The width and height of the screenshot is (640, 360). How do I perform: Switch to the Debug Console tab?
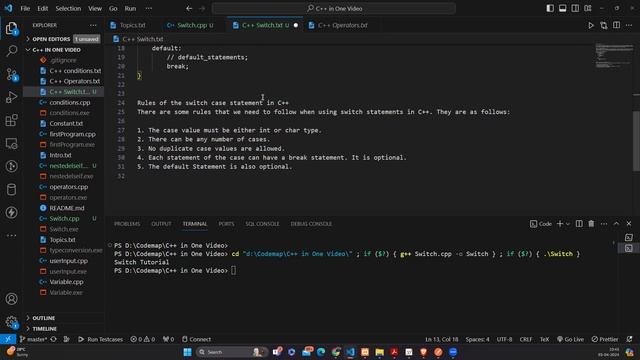pyautogui.click(x=311, y=224)
